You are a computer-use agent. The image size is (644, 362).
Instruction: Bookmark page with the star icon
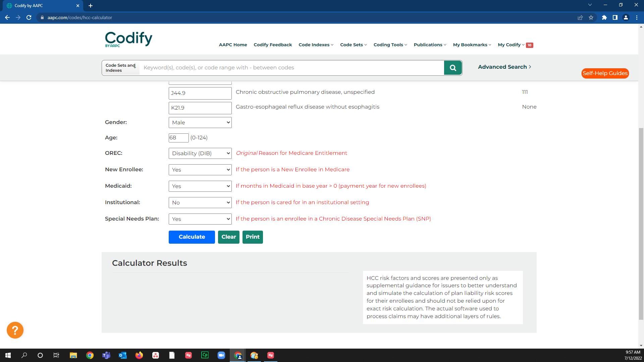click(591, 17)
